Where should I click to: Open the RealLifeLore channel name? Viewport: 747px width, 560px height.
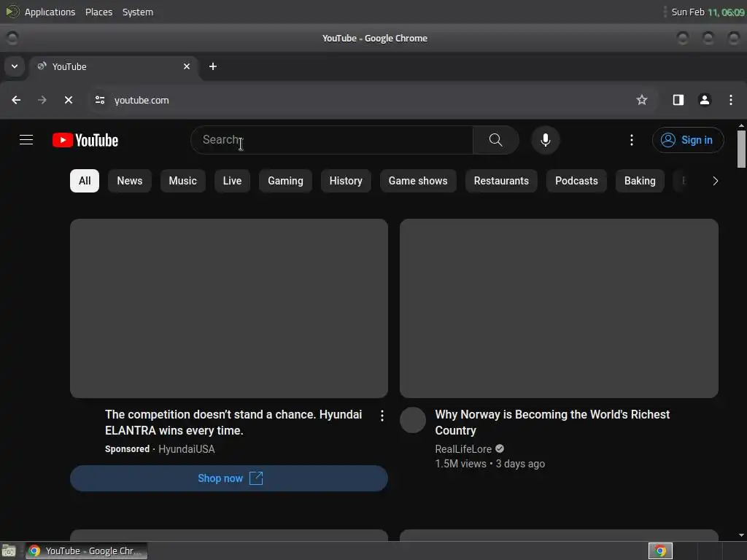463,449
